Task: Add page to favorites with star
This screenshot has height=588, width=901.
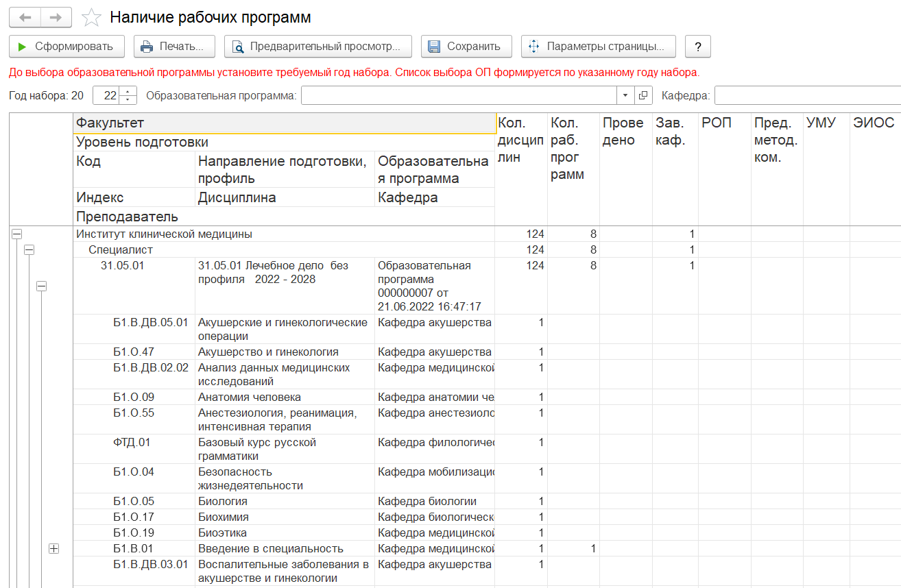Action: [x=91, y=18]
